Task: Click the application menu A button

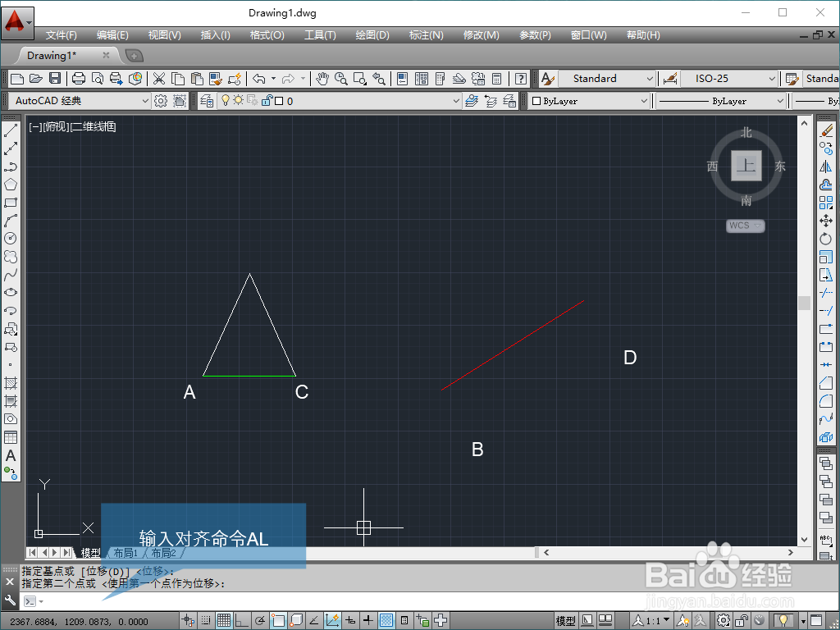Action: pos(16,22)
